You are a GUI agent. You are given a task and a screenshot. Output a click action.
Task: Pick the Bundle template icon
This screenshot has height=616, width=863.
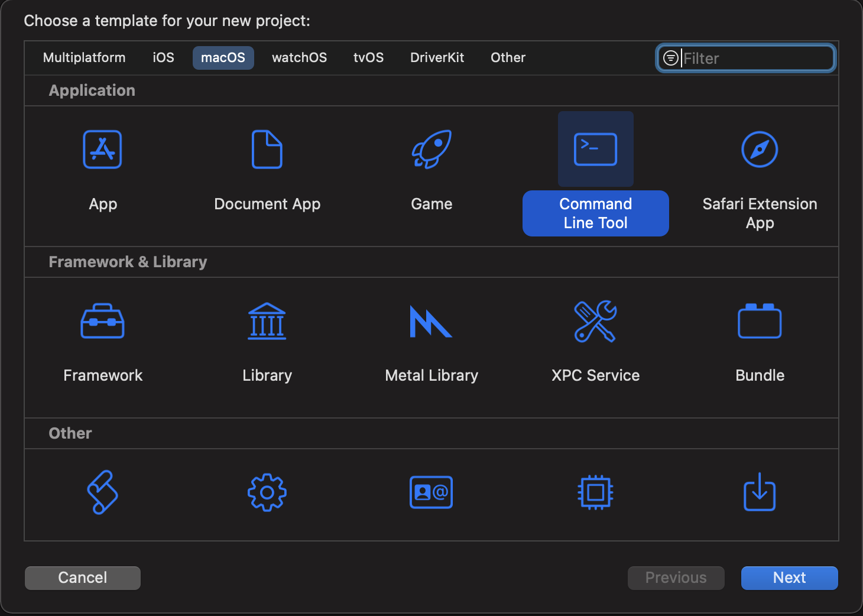[760, 321]
